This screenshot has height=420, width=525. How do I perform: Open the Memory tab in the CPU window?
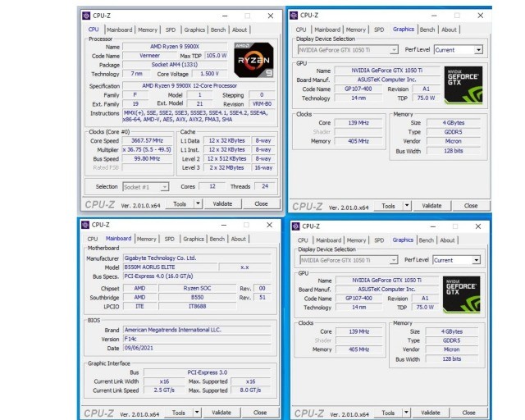148,30
